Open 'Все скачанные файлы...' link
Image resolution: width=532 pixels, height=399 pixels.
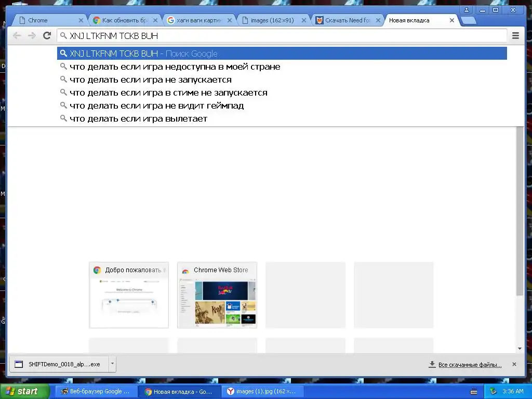click(470, 365)
